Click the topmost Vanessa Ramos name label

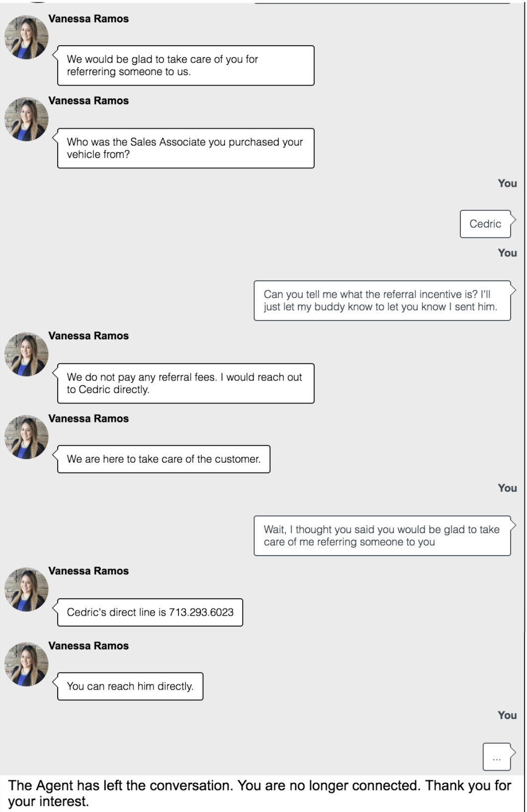88,19
